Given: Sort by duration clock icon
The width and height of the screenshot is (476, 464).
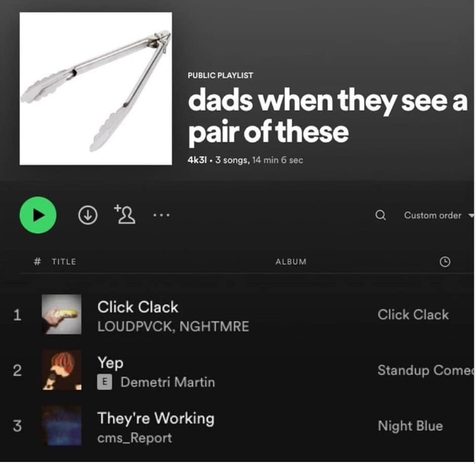Looking at the screenshot, I should 445,262.
